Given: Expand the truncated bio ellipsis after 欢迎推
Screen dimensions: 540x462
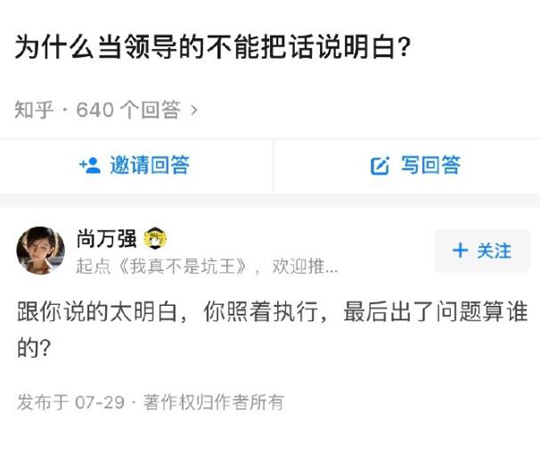Looking at the screenshot, I should click(x=331, y=268).
